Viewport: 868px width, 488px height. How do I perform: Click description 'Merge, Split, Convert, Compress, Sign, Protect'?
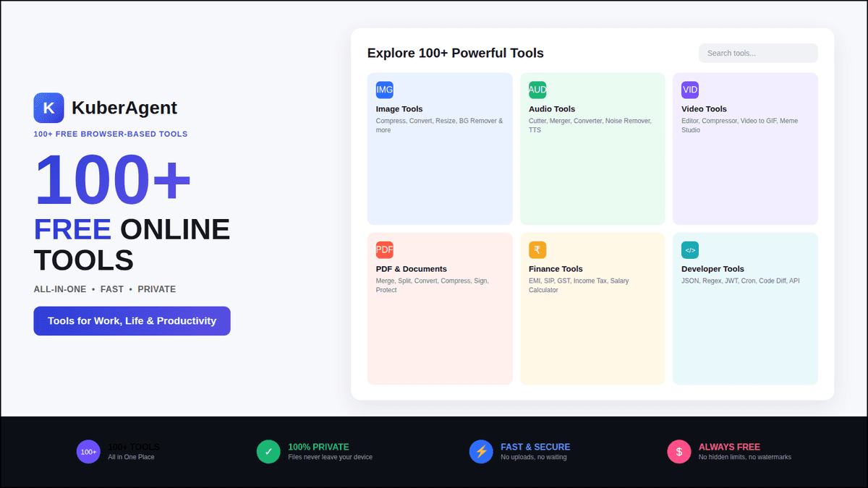[x=433, y=286]
